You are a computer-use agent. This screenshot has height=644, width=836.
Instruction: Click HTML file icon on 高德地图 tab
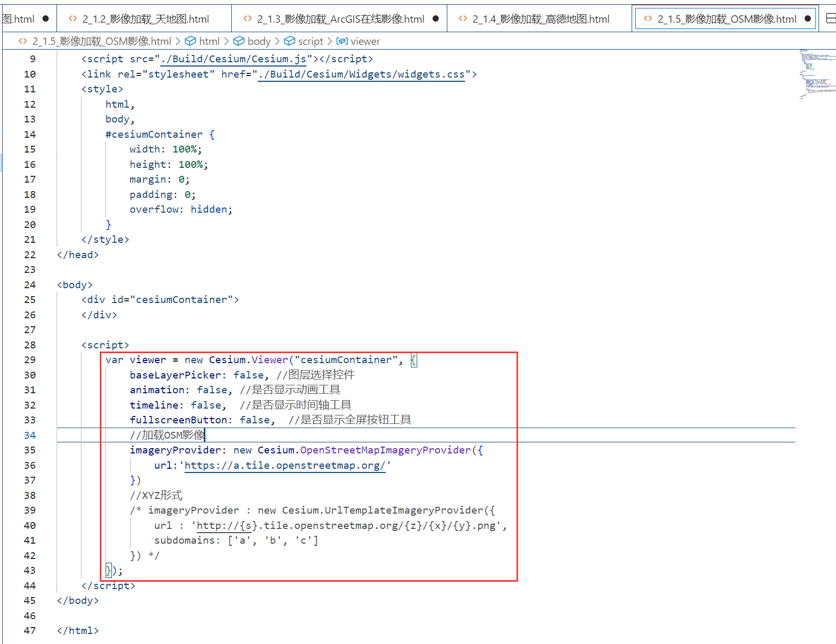[463, 18]
